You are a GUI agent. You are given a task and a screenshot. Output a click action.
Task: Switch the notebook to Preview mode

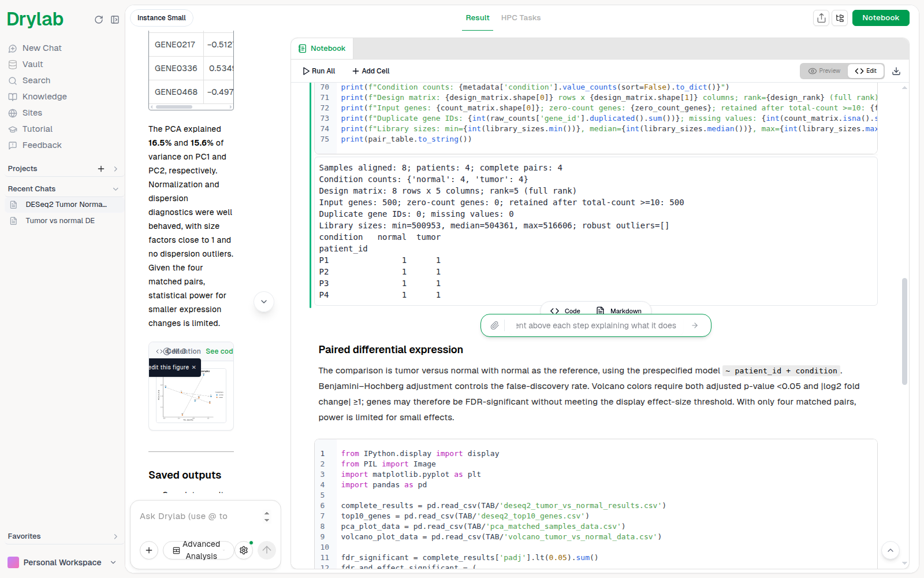(825, 71)
